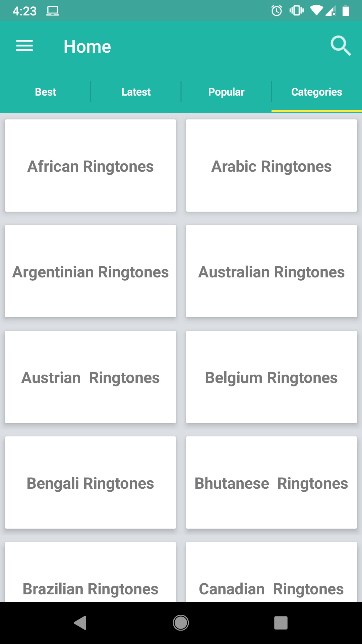This screenshot has height=644, width=362.
Task: Switch to the Popular tab
Action: coord(226,92)
